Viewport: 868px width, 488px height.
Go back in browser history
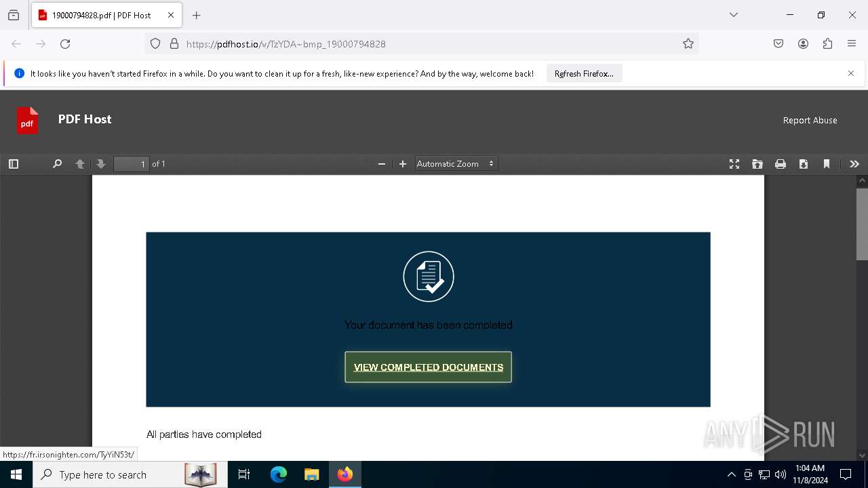(x=16, y=44)
